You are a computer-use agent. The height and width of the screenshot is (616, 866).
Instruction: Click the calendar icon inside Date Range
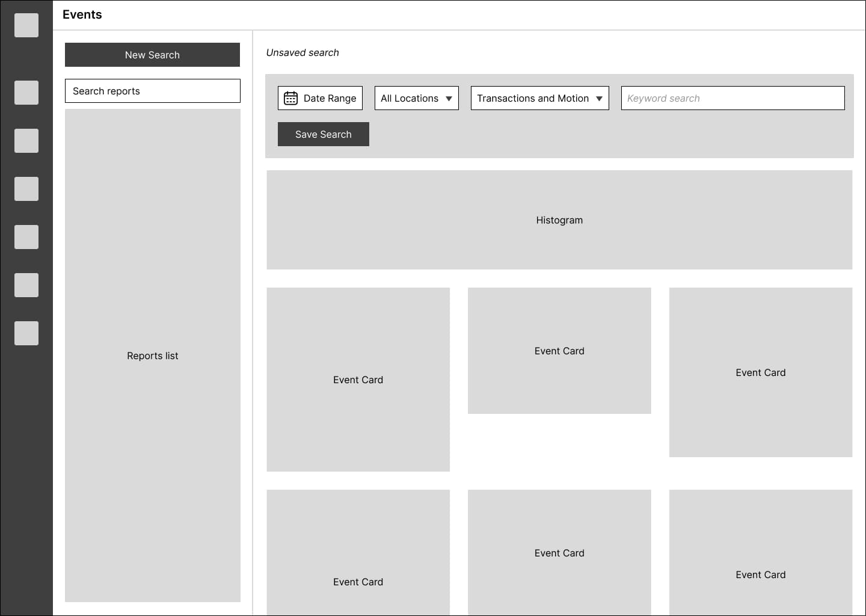pos(291,97)
